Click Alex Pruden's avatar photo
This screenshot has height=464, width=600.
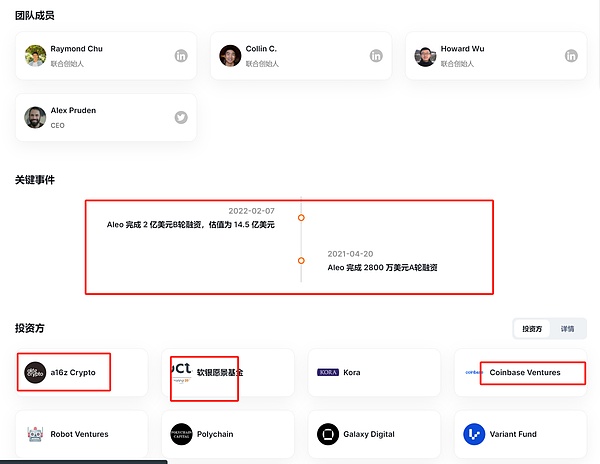(x=36, y=117)
